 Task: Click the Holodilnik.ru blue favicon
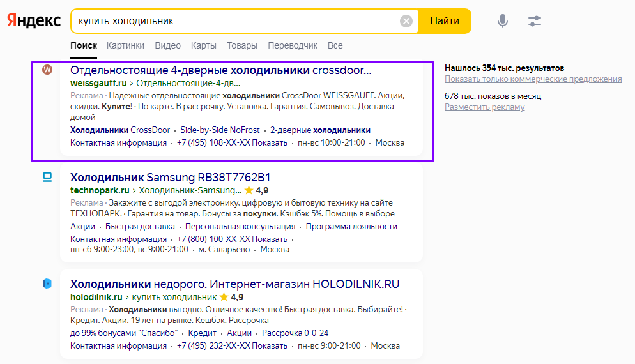click(x=47, y=284)
